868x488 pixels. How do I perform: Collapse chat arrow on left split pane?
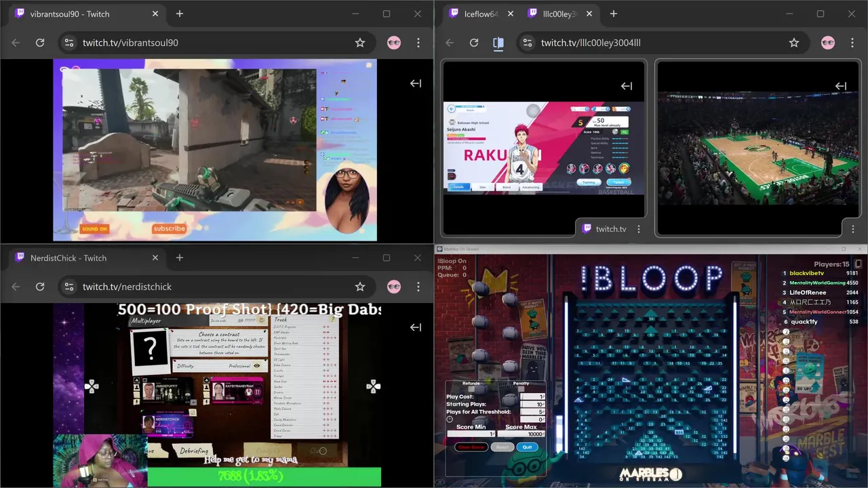pos(627,86)
